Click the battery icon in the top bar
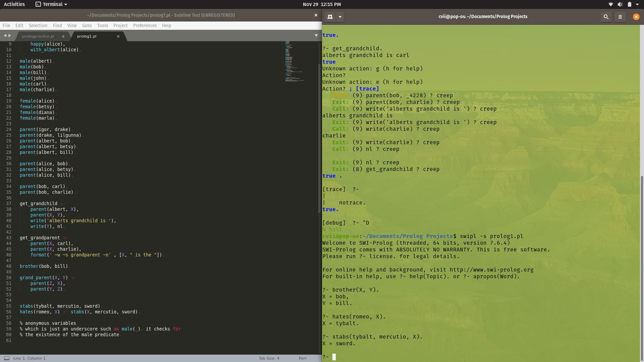The image size is (644, 362). (x=630, y=4)
